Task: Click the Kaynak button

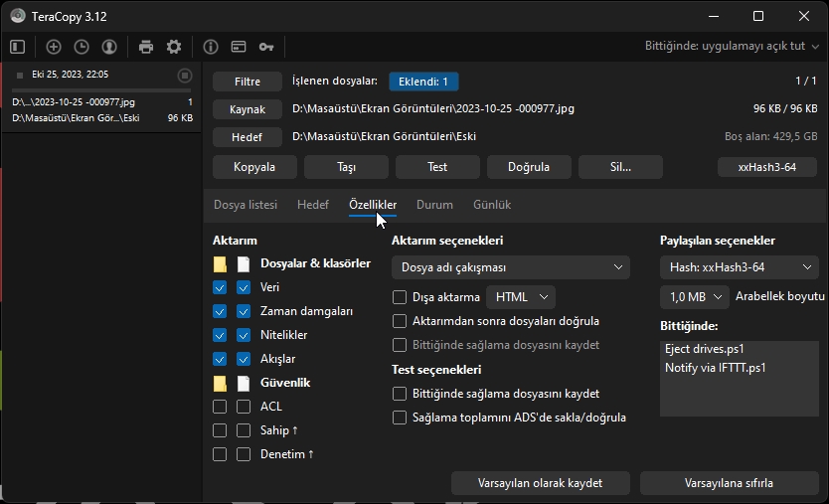Action: (x=248, y=109)
